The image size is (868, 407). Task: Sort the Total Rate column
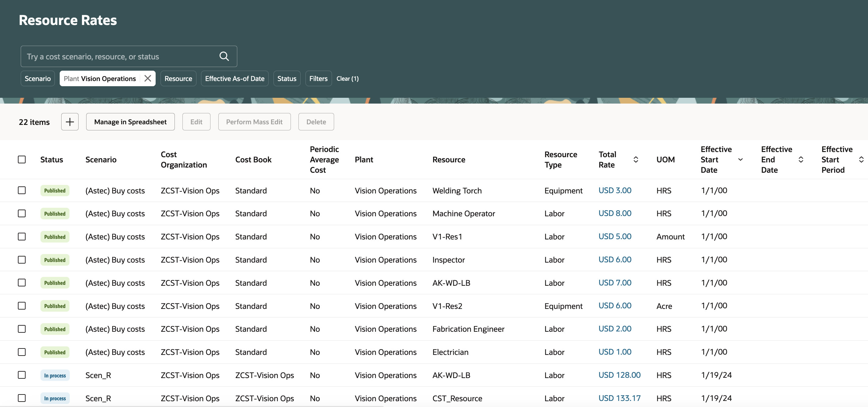click(x=636, y=160)
